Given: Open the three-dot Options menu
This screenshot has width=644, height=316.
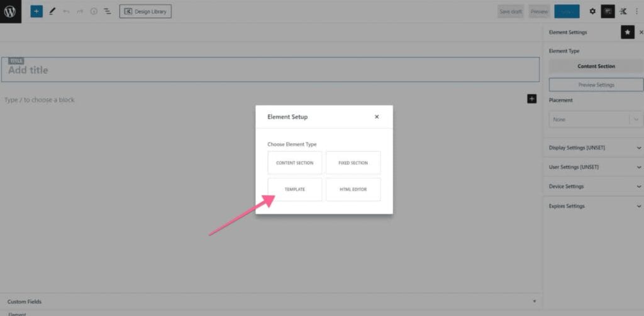Looking at the screenshot, I should (x=636, y=11).
